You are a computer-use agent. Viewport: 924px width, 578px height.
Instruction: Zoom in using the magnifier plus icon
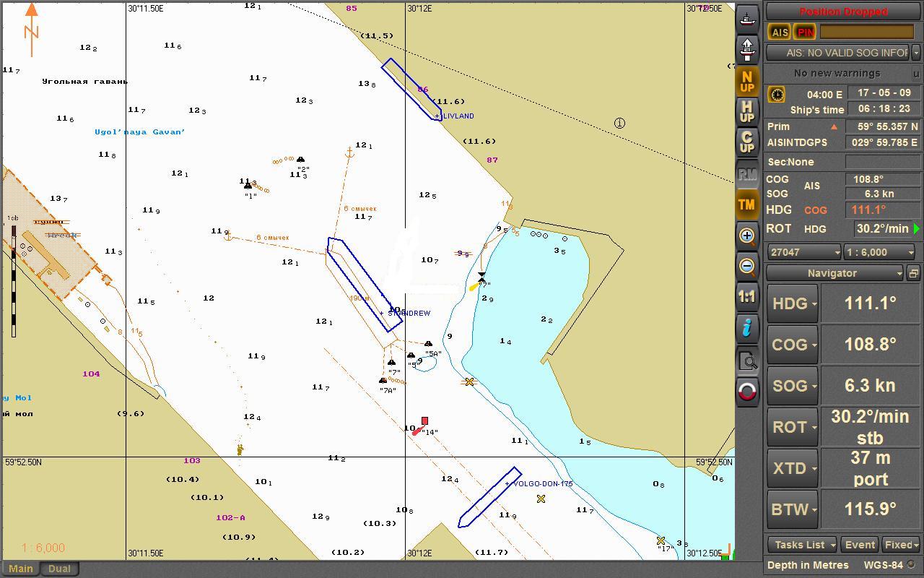(747, 236)
